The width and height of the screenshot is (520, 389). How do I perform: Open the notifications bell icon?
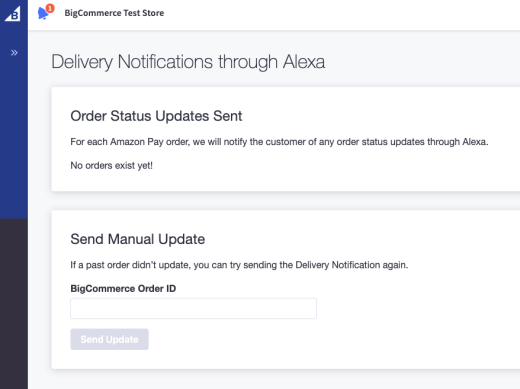click(43, 13)
